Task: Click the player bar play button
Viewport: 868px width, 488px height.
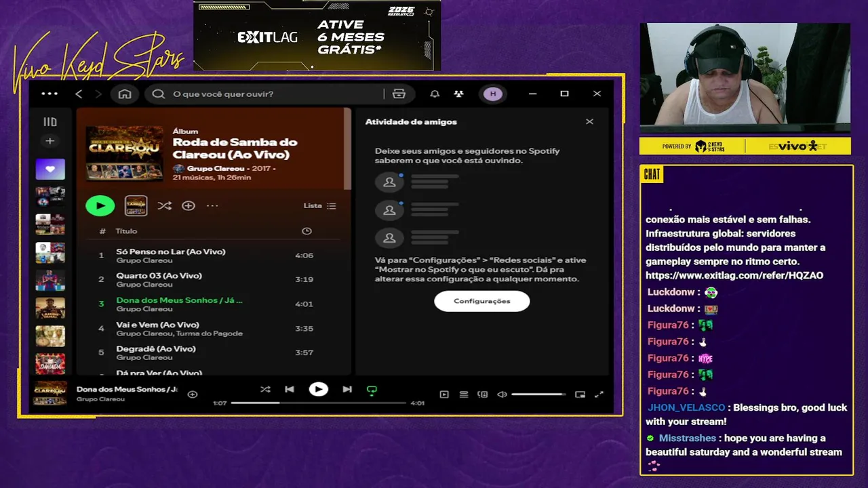Action: click(318, 389)
